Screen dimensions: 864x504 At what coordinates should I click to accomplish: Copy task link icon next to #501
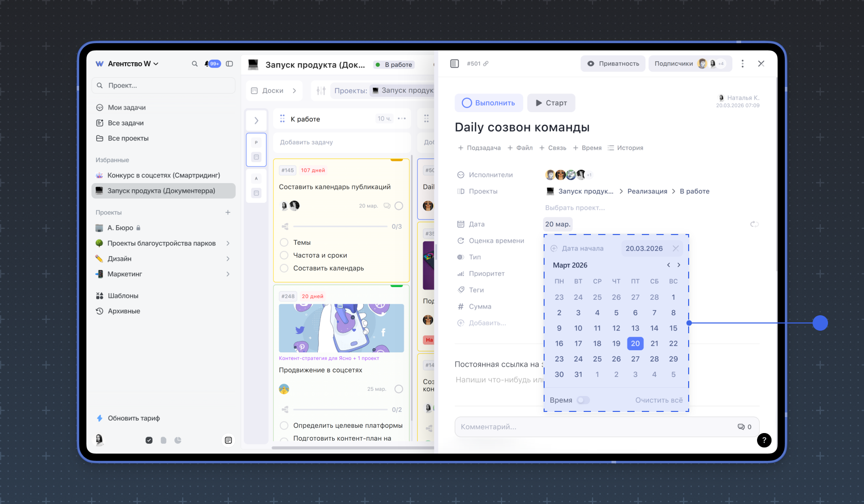click(486, 64)
